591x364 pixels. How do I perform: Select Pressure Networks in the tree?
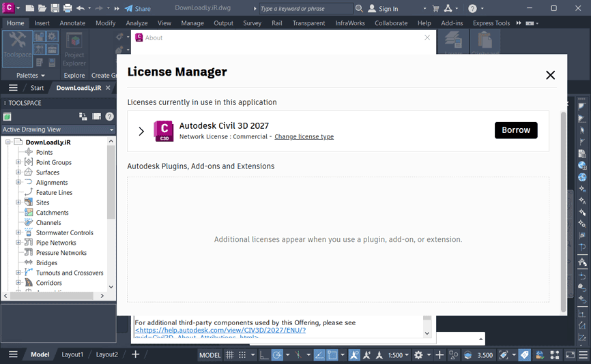61,253
